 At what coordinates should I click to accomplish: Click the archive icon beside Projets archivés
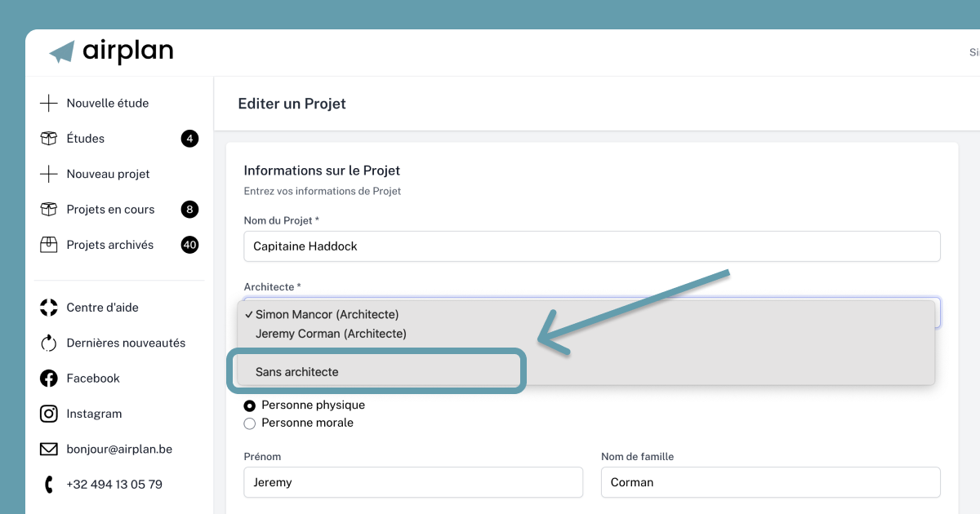pos(49,245)
